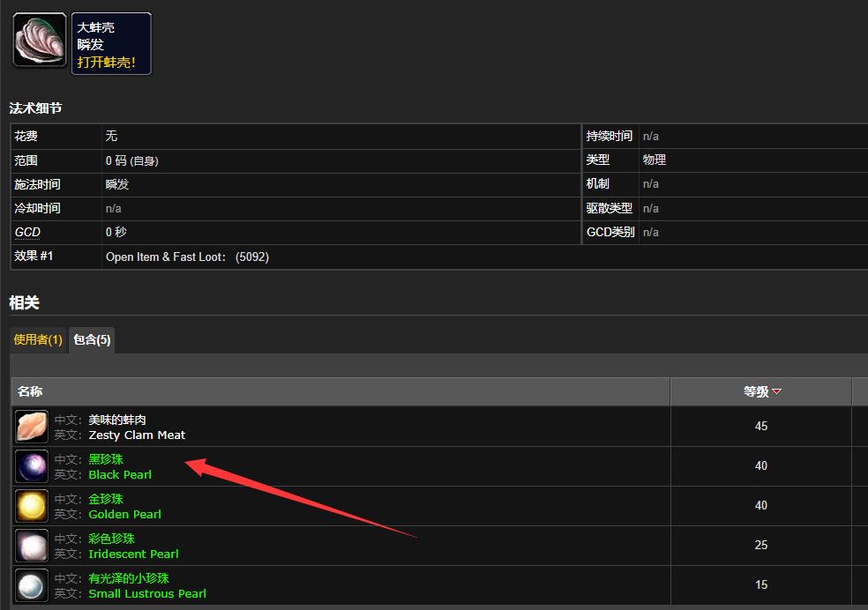Open the Iridescent Pearl English link
Screen dimensions: 868x610
[133, 554]
